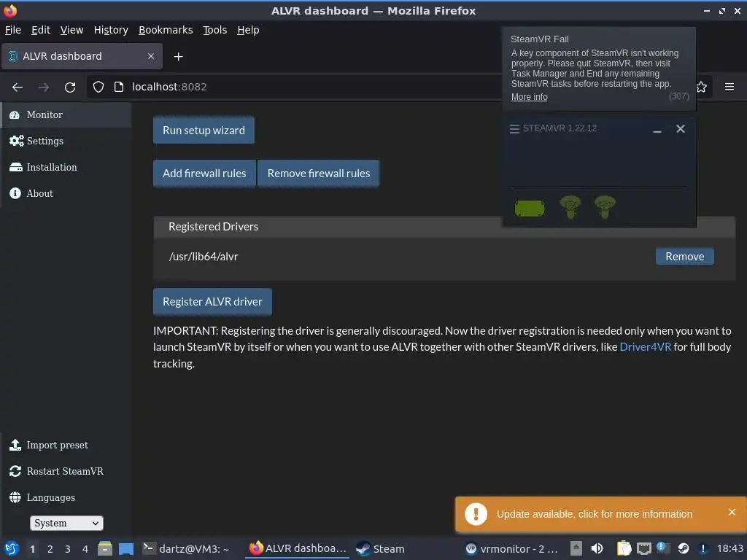747x560 pixels.
Task: Open the file manager from the taskbar
Action: pyautogui.click(x=105, y=548)
